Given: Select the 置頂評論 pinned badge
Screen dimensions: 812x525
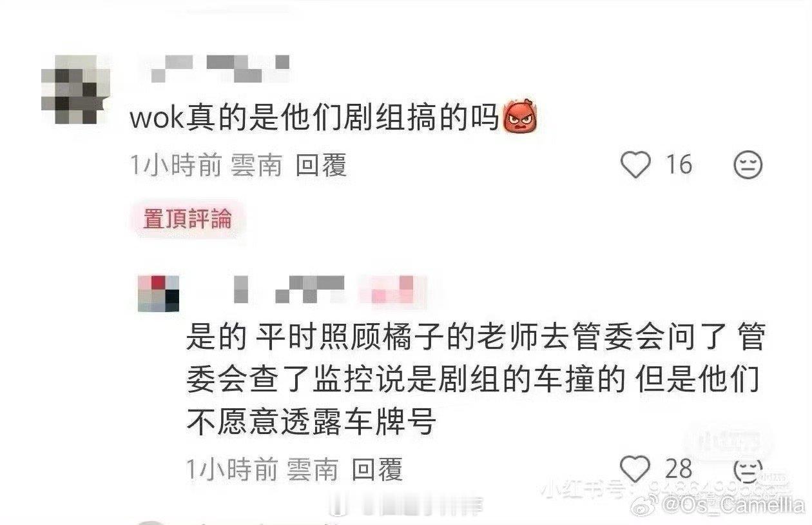Looking at the screenshot, I should [187, 219].
